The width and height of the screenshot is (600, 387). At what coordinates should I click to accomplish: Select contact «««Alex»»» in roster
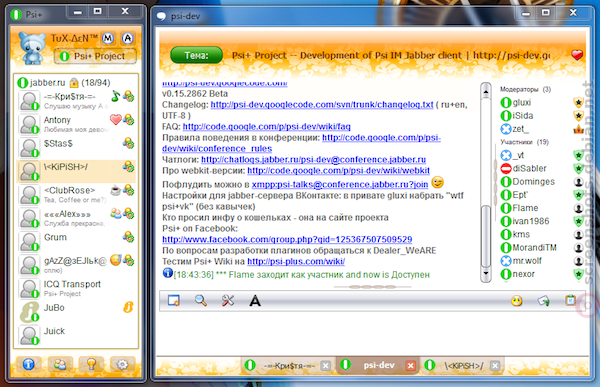pyautogui.click(x=77, y=218)
